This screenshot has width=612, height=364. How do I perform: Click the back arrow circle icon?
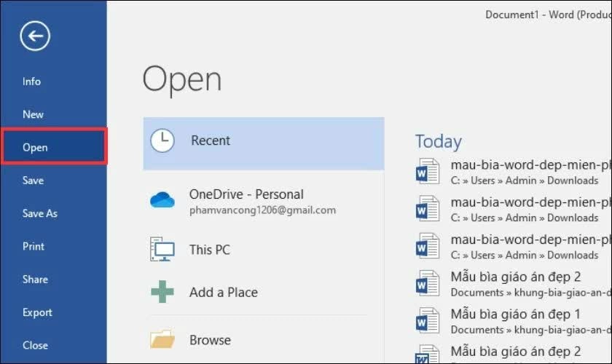[35, 36]
